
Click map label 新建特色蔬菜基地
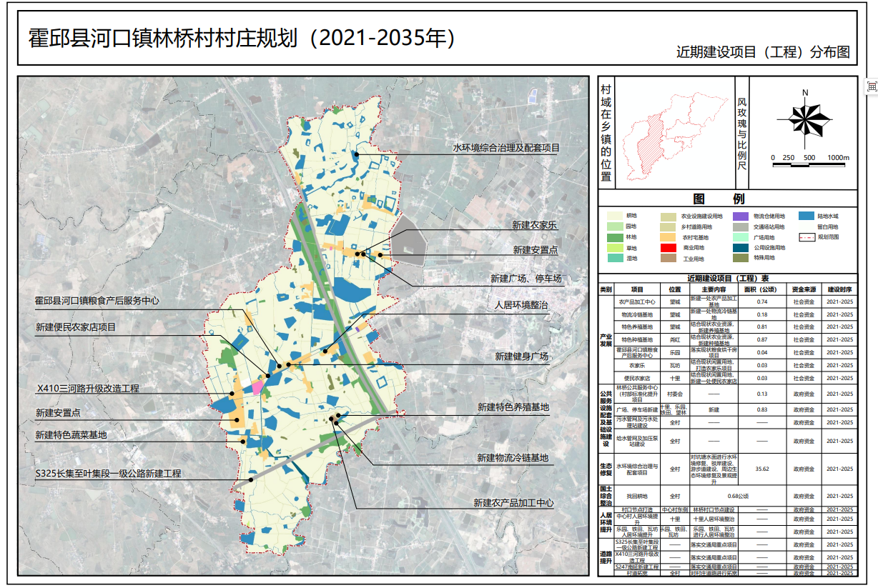pyautogui.click(x=71, y=434)
